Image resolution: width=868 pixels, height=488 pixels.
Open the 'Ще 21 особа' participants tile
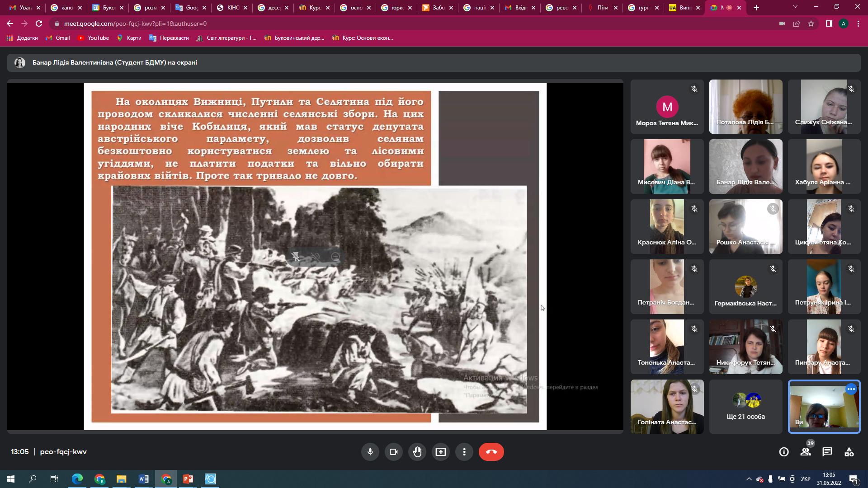pos(745,407)
